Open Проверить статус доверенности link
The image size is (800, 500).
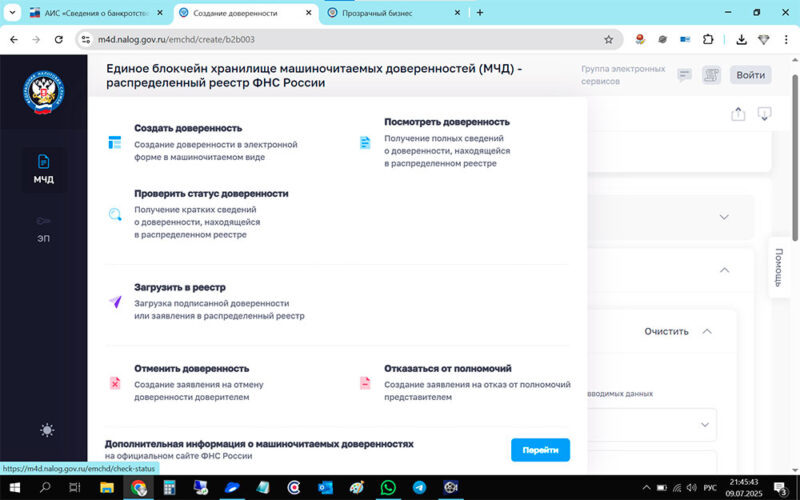(x=211, y=193)
